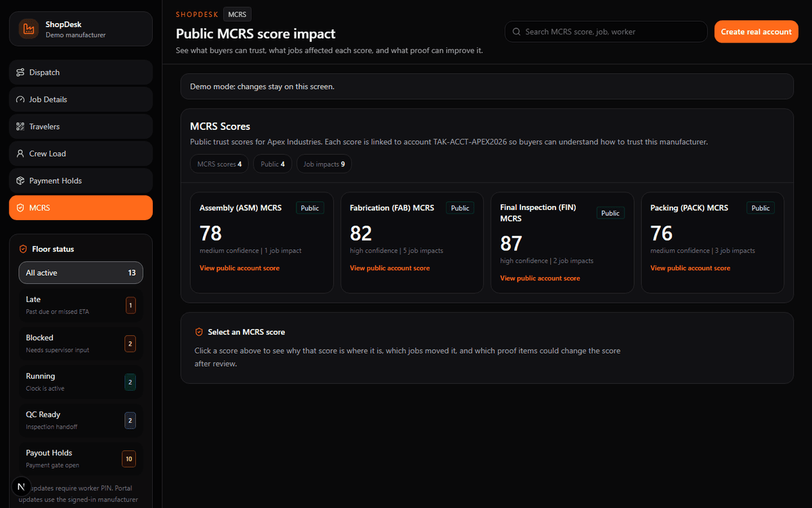
Task: Click the Dispatch list icon in sidebar
Action: (x=20, y=72)
